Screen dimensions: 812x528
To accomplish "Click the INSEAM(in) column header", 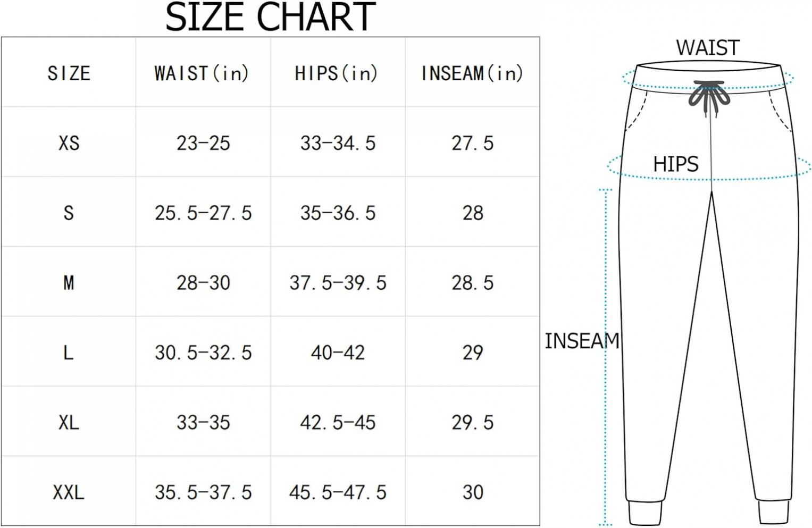I will 472,73.
